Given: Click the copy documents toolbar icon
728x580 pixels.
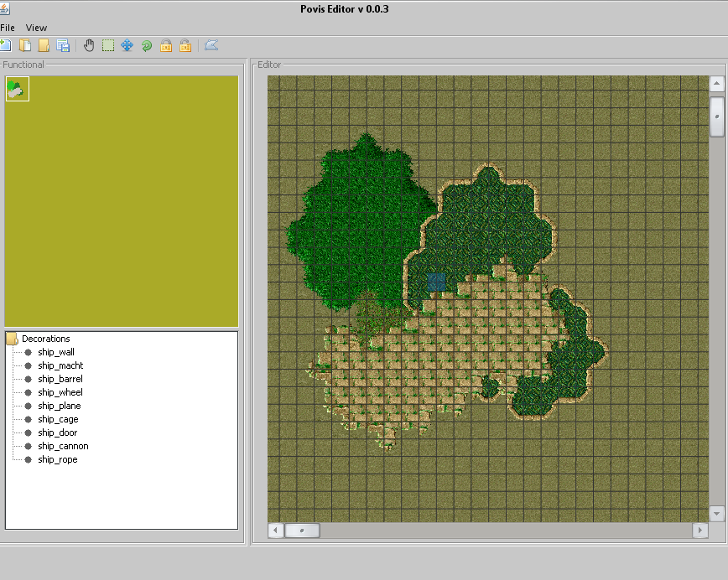Looking at the screenshot, I should 25,45.
